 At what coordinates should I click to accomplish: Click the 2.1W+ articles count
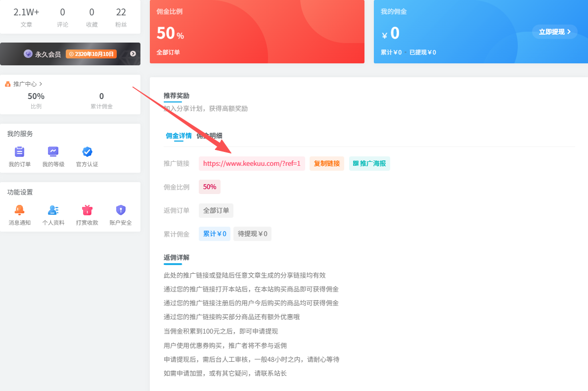click(26, 12)
